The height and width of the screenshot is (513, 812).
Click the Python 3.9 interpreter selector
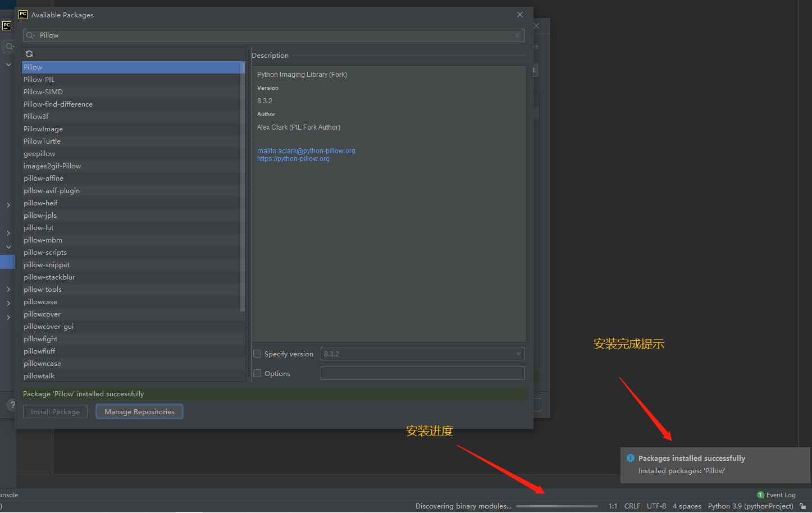coord(751,506)
